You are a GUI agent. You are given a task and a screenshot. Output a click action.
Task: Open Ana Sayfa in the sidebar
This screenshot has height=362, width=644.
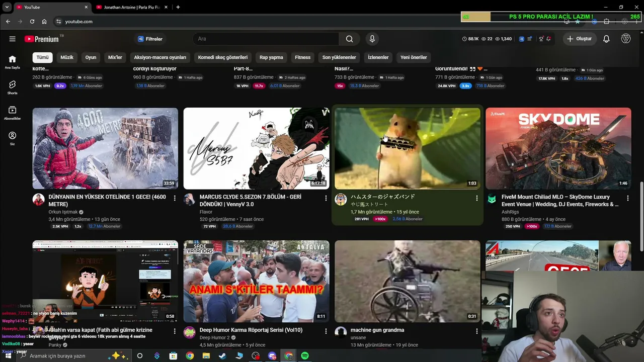(13, 62)
